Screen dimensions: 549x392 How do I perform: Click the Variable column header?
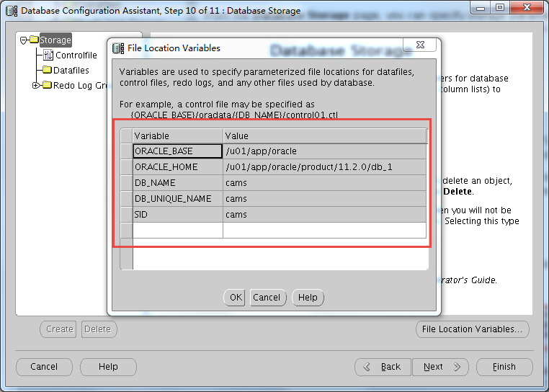point(178,135)
